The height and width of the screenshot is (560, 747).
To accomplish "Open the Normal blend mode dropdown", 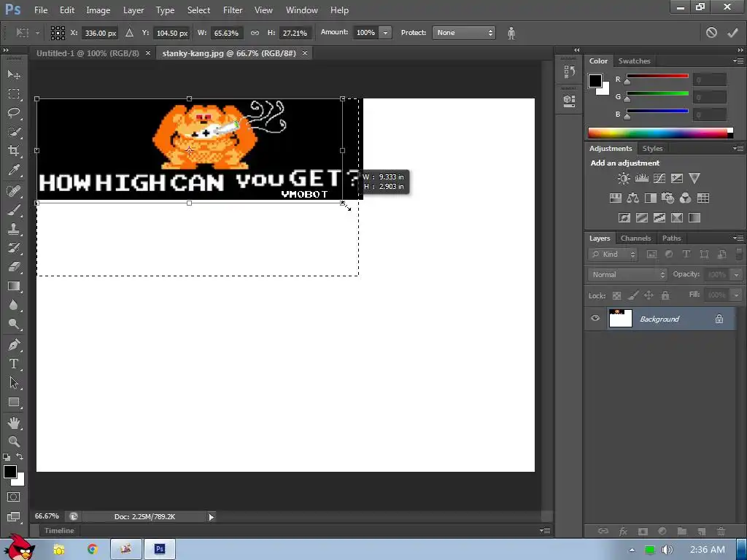I will pos(627,275).
